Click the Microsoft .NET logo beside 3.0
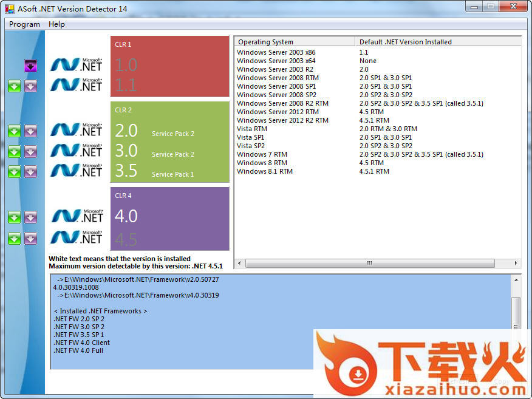The width and height of the screenshot is (532, 399). pos(76,150)
